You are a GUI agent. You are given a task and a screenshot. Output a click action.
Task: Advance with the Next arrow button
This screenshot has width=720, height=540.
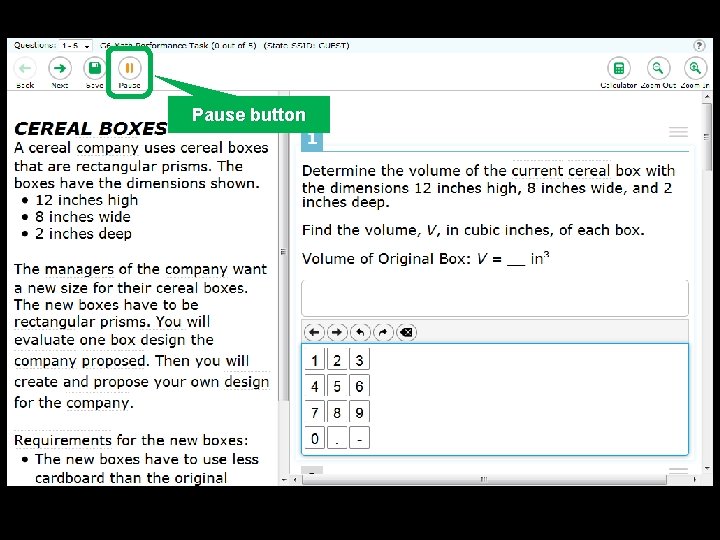60,69
